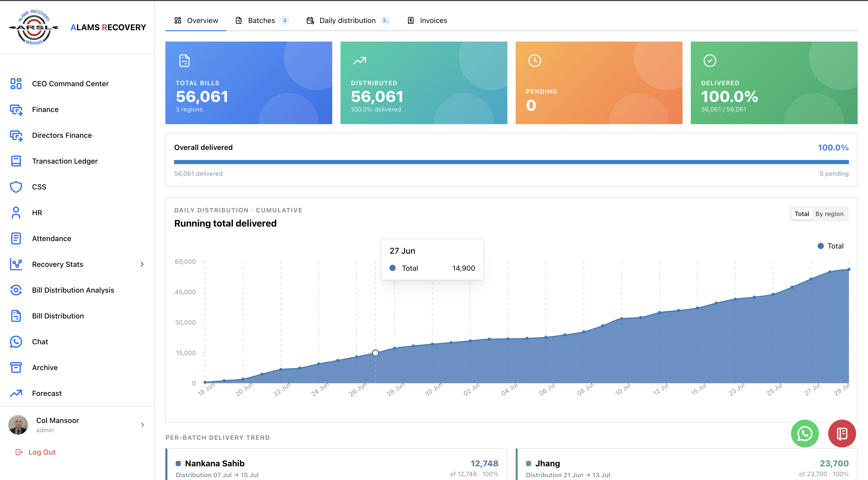Open the Batches tab
This screenshot has height=480, width=868.
coord(262,21)
